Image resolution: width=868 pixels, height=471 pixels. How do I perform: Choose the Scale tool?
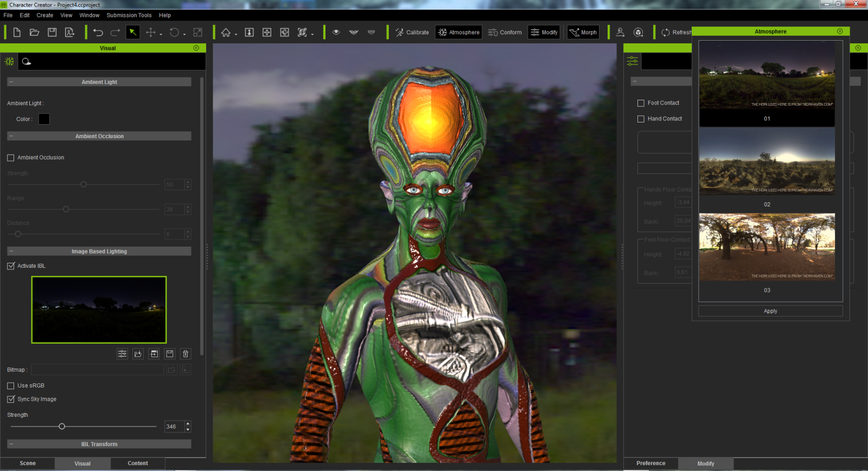198,33
